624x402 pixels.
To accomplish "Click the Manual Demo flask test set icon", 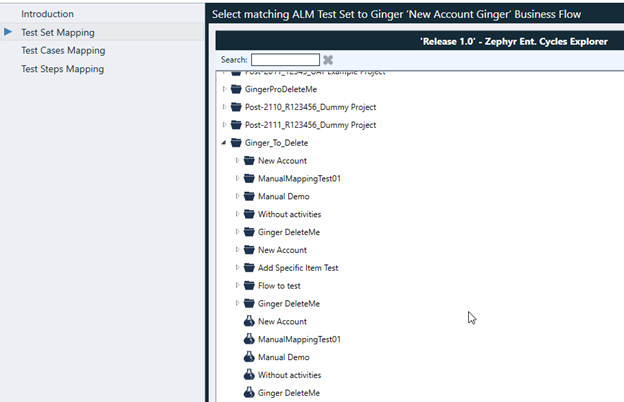I will click(x=249, y=357).
